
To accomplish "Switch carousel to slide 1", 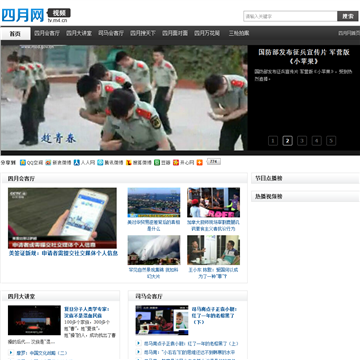I will point(273,141).
